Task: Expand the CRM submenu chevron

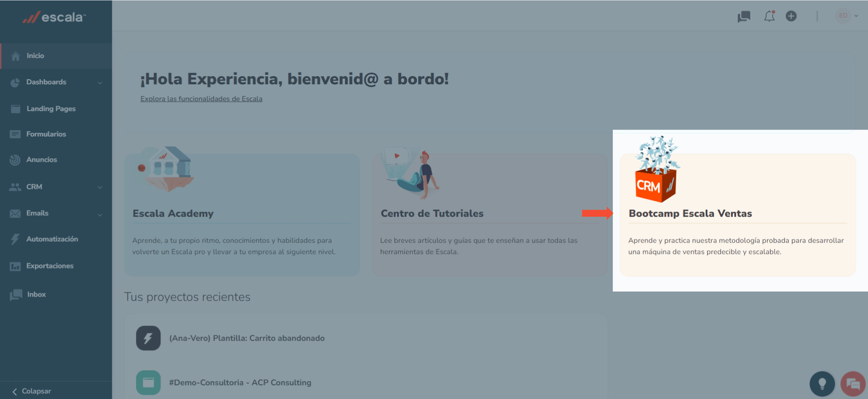Action: 100,187
